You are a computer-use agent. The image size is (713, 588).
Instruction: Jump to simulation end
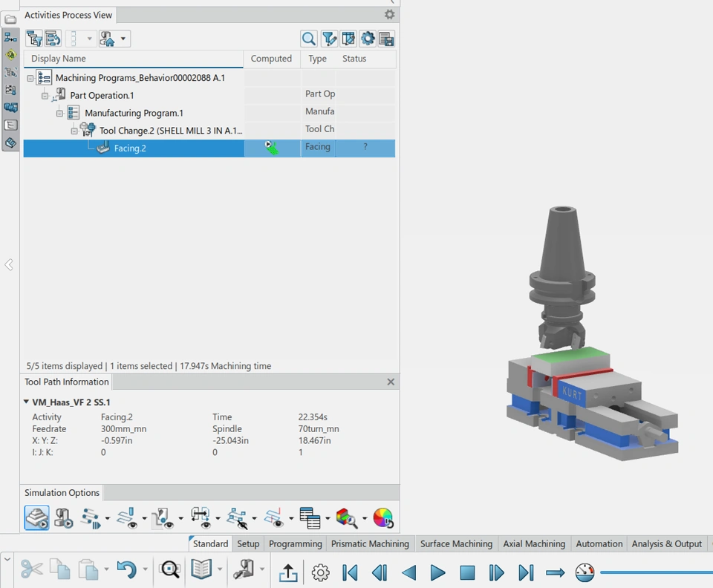click(526, 572)
